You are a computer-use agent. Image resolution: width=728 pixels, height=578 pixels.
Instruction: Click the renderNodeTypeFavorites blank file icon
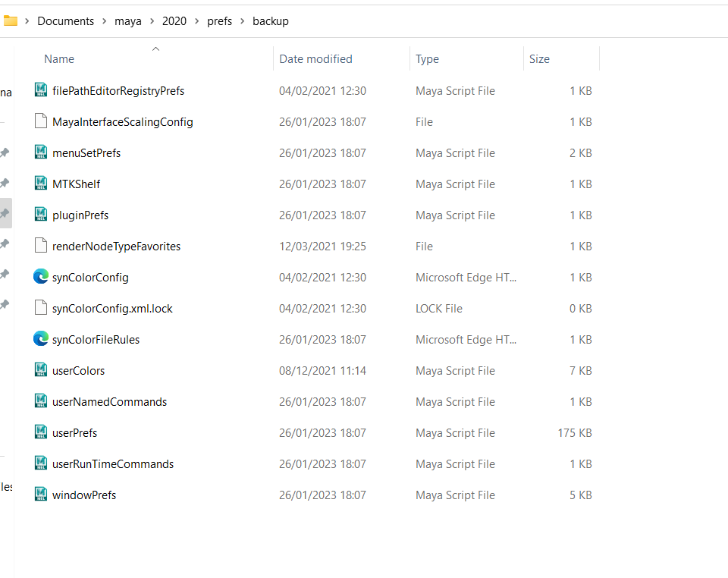coord(41,245)
